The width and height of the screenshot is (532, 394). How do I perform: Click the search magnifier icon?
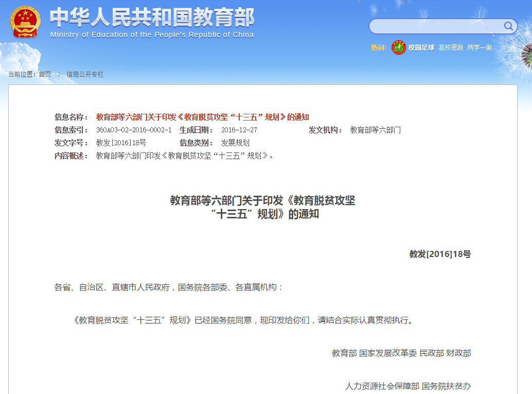508,26
